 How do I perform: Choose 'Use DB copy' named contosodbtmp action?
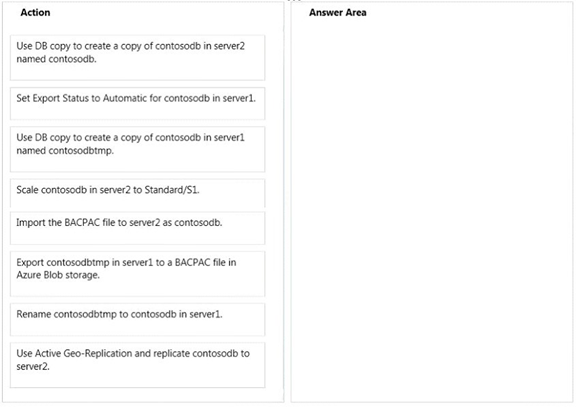pyautogui.click(x=137, y=149)
